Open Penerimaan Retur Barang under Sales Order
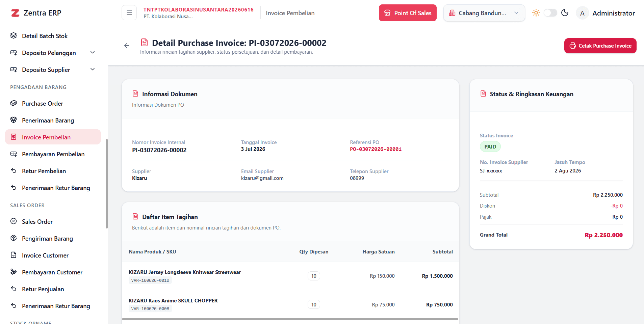The height and width of the screenshot is (324, 644). pyautogui.click(x=53, y=306)
